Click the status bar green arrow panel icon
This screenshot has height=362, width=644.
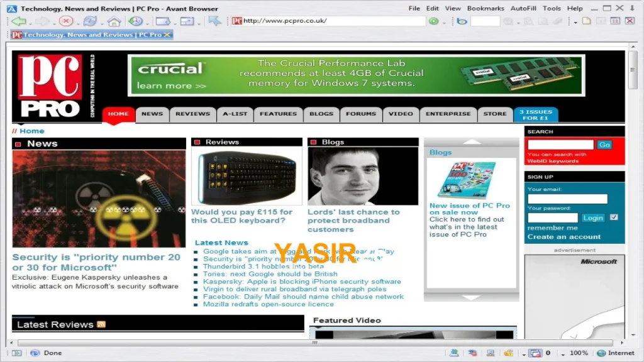tap(17, 353)
